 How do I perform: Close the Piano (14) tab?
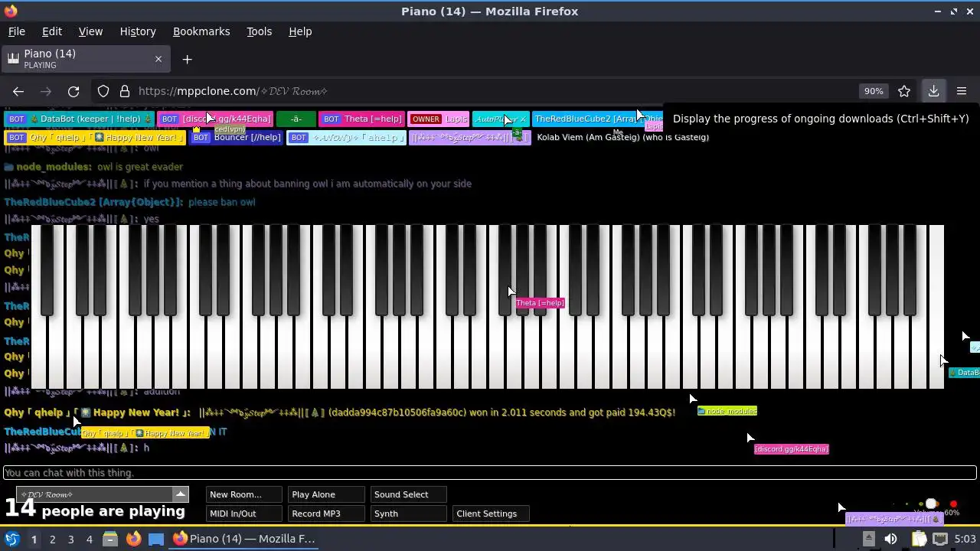(158, 59)
